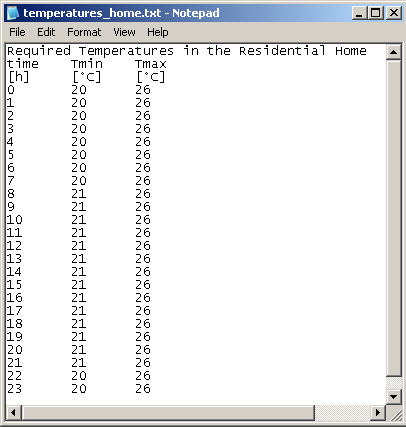Click the last row for hour 23
406x427 pixels.
[x=79, y=389]
